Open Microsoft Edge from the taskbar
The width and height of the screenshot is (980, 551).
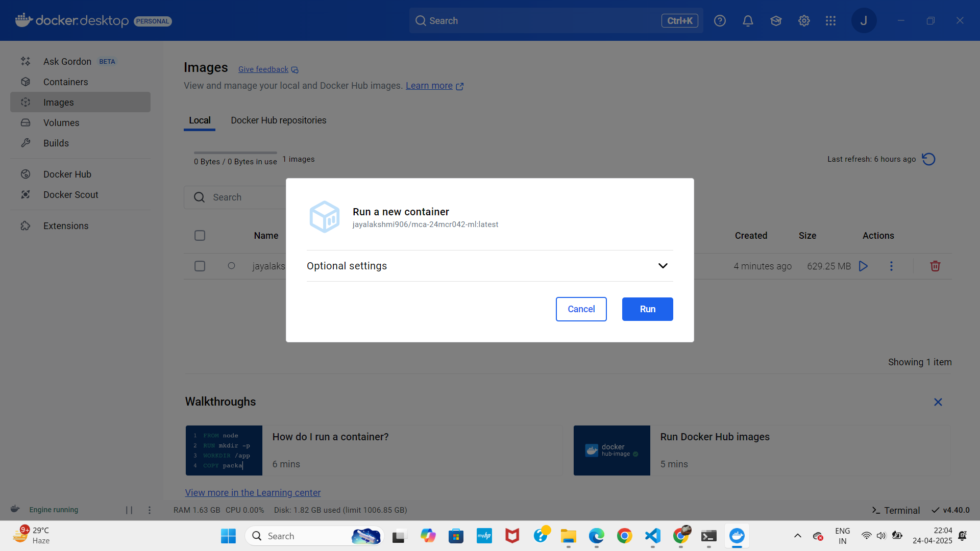596,536
